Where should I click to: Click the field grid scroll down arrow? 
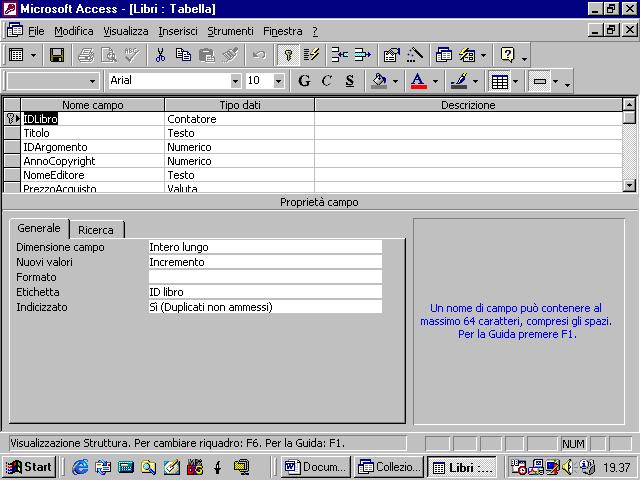[x=629, y=186]
